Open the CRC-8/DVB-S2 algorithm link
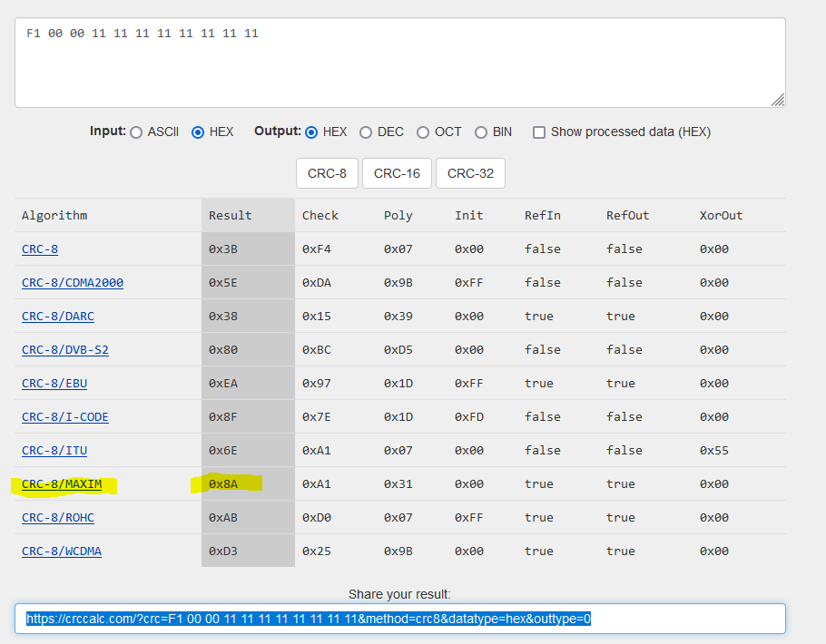 pos(61,349)
